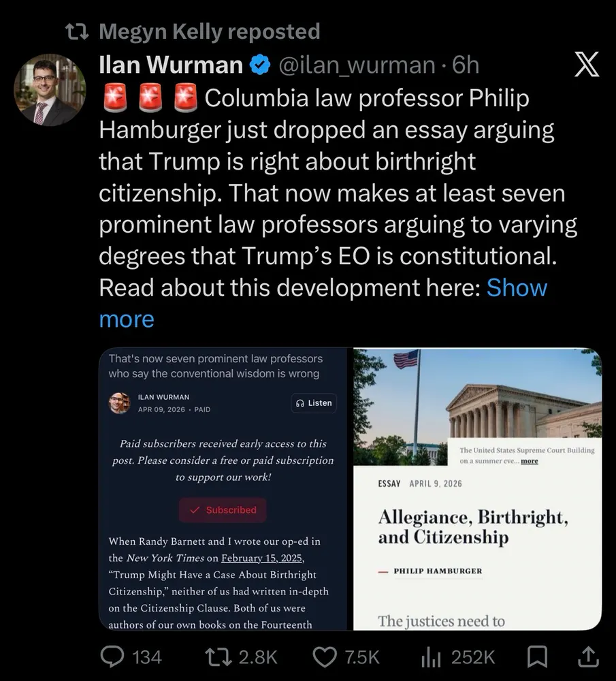This screenshot has width=616, height=681.
Task: Toggle the Subscribed button
Action: pos(223,510)
